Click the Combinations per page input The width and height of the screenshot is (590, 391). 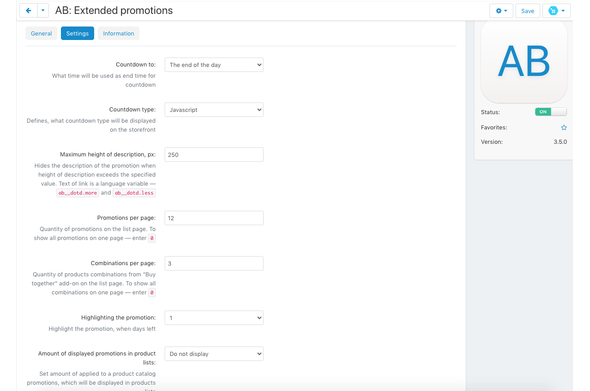214,263
